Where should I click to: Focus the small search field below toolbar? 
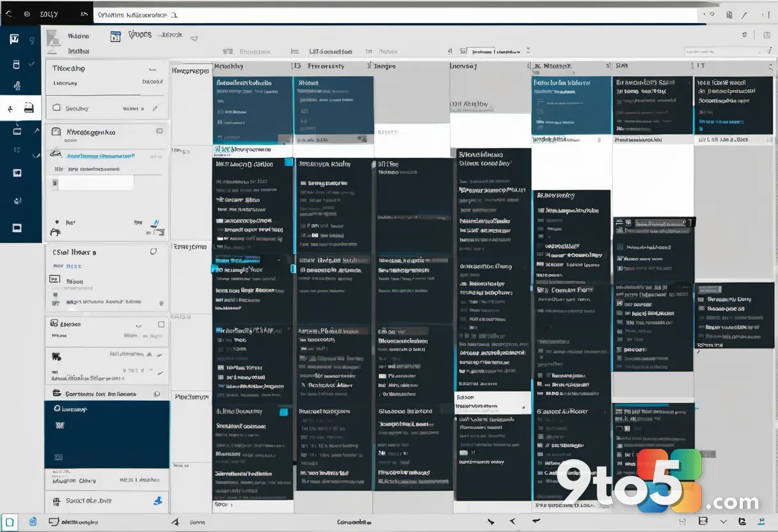[x=727, y=51]
